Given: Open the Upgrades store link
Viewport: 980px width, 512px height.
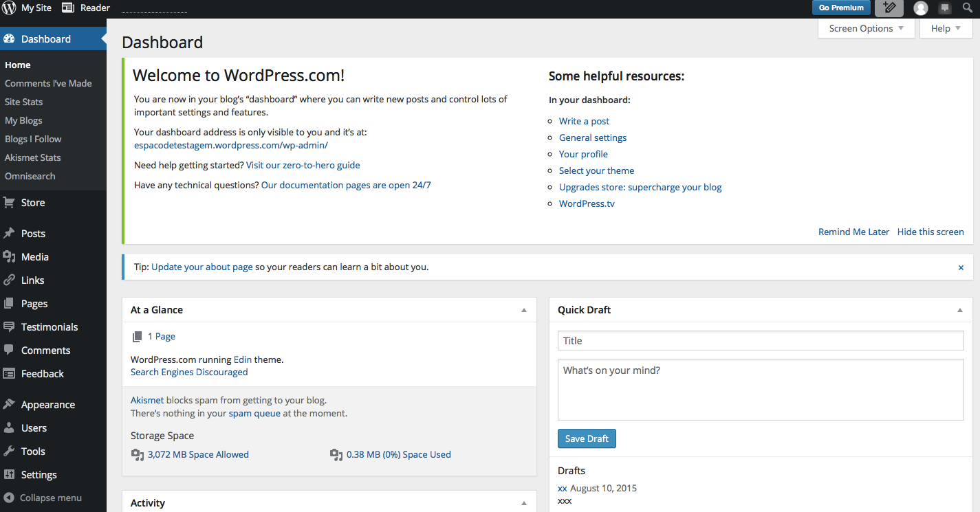Looking at the screenshot, I should (x=640, y=187).
